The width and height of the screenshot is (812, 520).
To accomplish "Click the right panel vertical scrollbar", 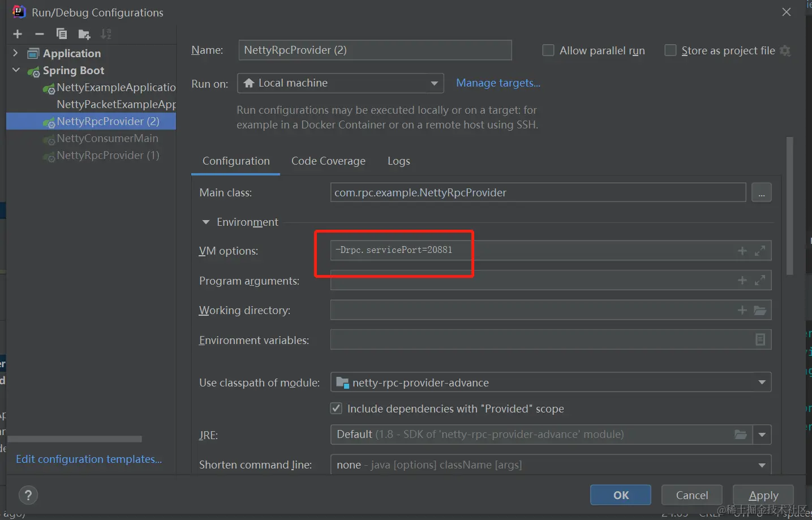I will point(789,207).
